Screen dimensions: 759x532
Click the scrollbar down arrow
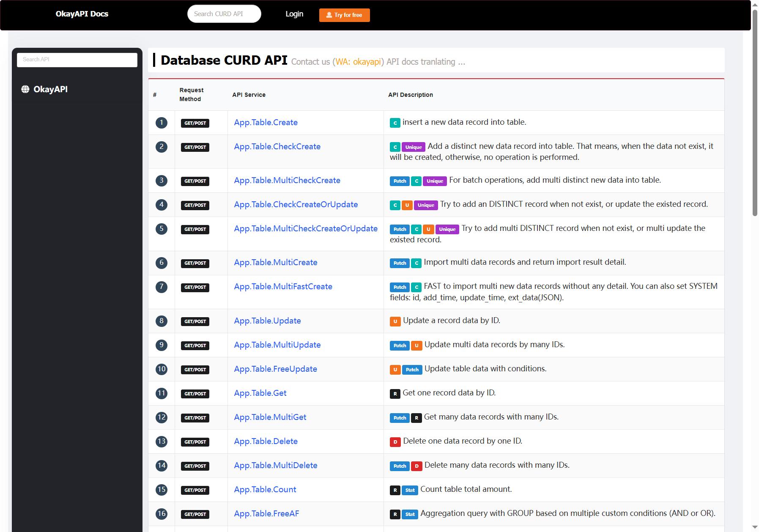coord(755,527)
